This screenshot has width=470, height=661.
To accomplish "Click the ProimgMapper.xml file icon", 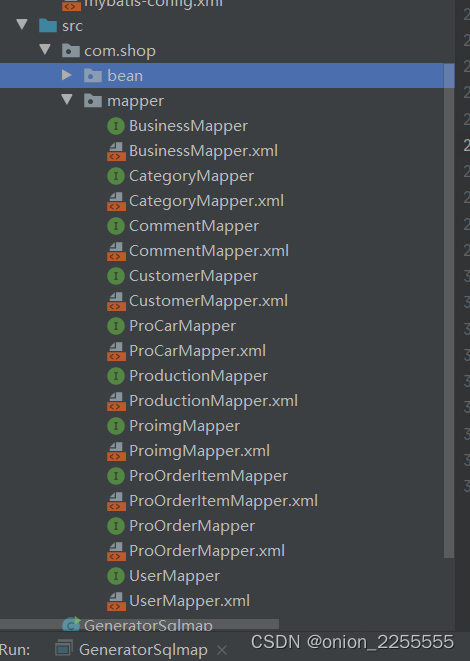I will [116, 451].
